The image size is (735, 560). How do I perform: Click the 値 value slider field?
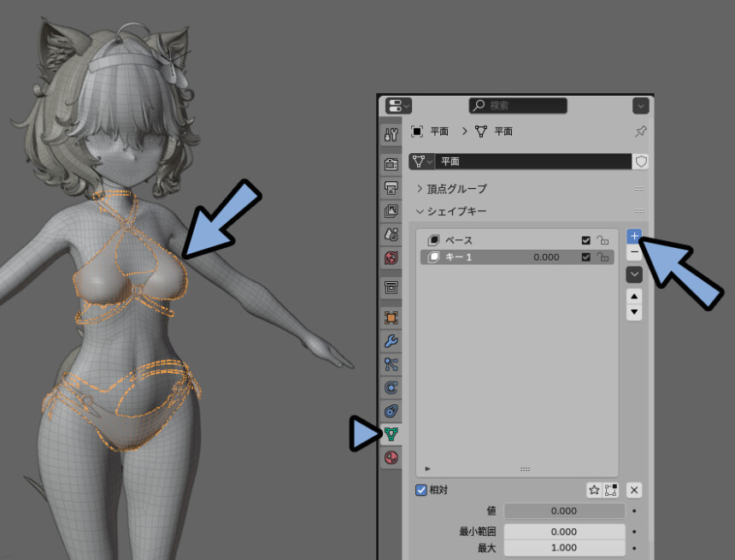click(x=564, y=510)
